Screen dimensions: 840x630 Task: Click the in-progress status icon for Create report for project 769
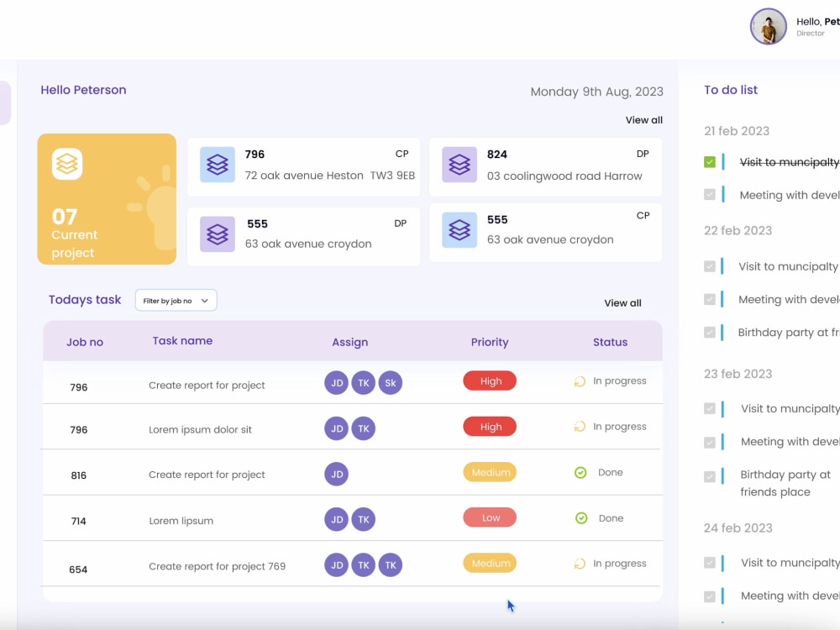[580, 564]
